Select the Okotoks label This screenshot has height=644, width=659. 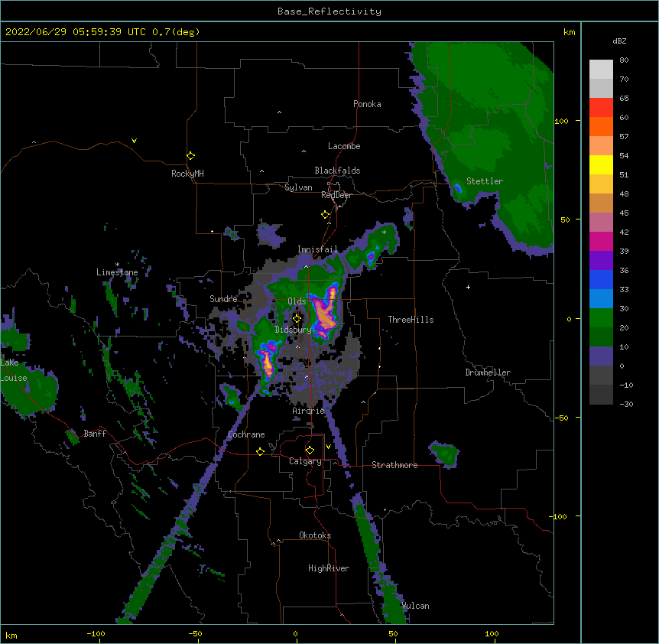(x=315, y=535)
